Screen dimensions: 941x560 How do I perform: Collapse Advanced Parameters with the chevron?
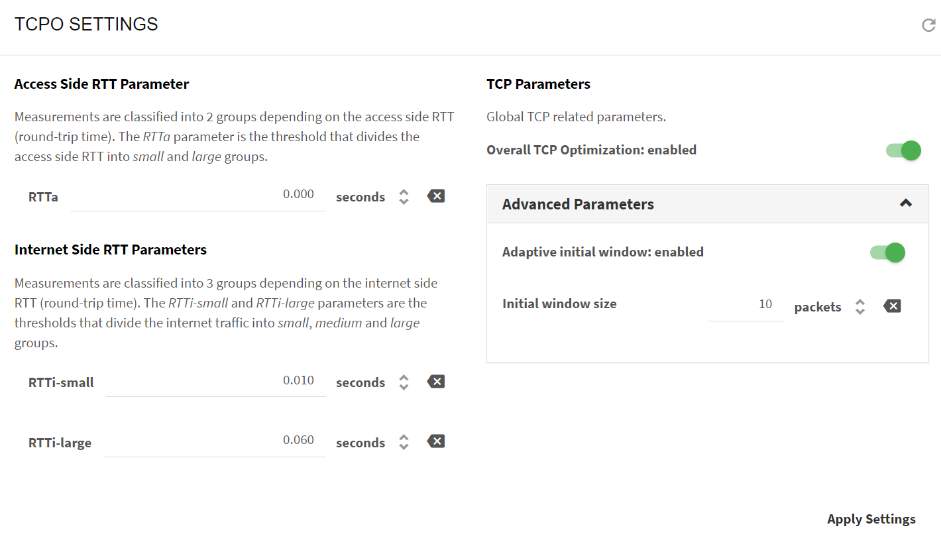click(906, 203)
